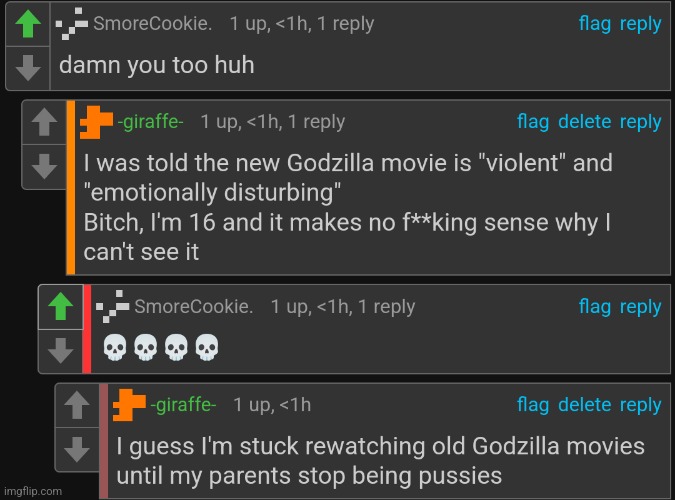This screenshot has width=675, height=500.
Task: Upvote SmoreCookie's skull emoji comment
Action: [x=61, y=308]
